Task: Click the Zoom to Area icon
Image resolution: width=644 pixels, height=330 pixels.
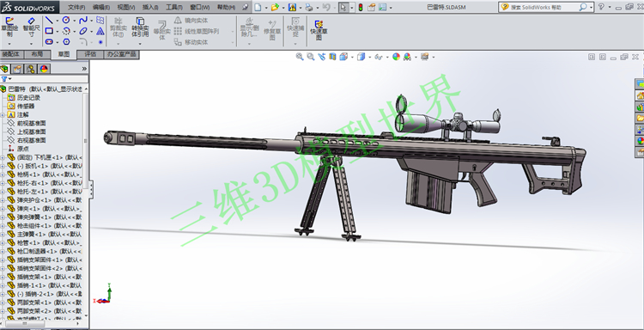Action: click(x=311, y=57)
